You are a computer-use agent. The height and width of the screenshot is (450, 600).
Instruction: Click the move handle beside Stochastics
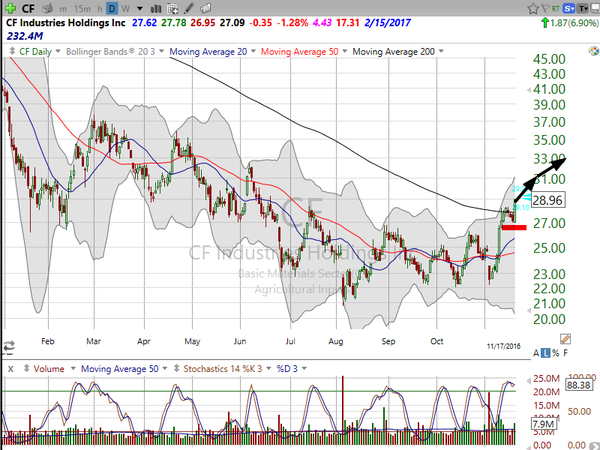pos(176,368)
